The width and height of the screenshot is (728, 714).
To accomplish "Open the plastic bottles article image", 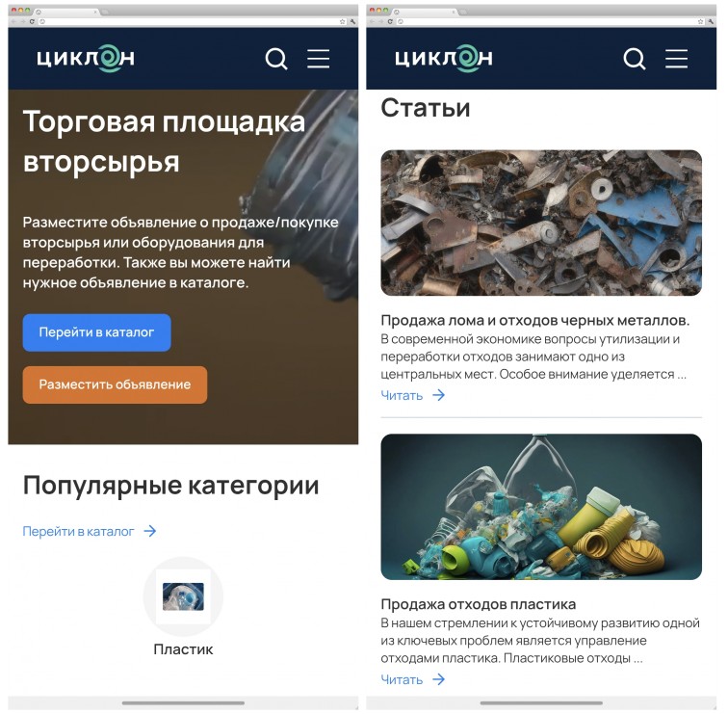I will [x=541, y=507].
